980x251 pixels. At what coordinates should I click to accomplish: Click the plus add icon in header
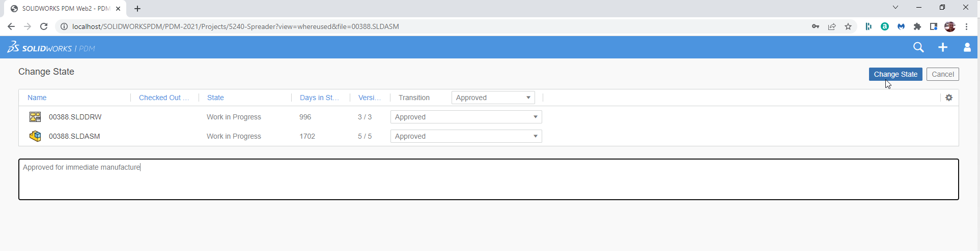[x=943, y=47]
